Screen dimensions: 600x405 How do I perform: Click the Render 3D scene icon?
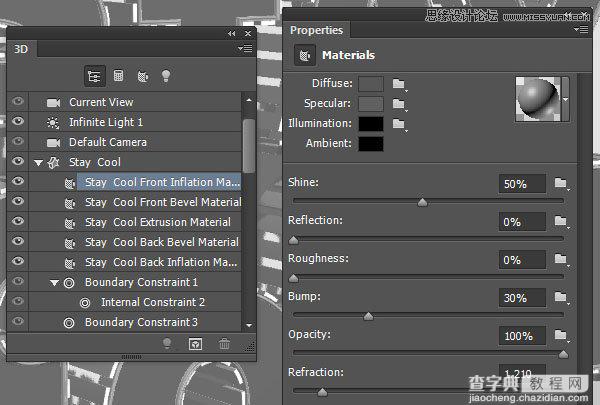point(195,344)
